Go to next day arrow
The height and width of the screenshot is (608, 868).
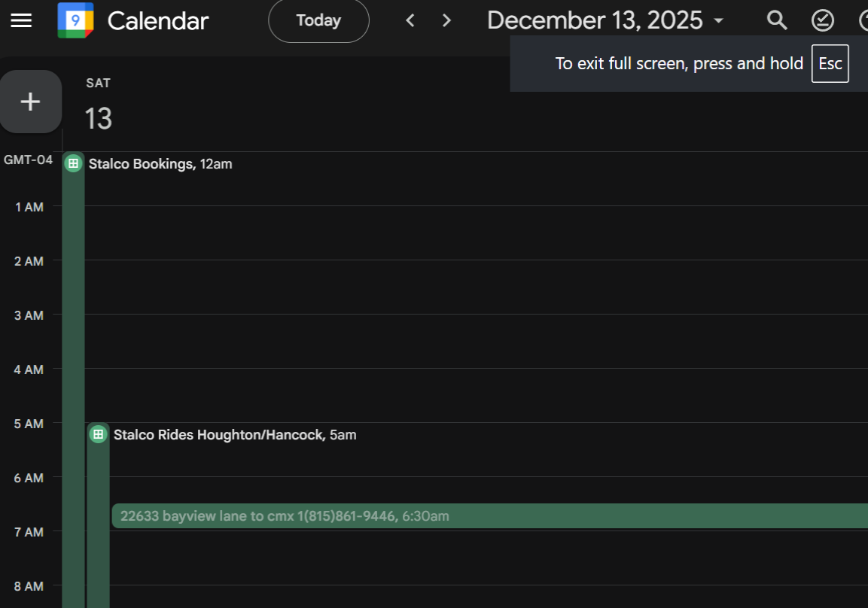click(x=446, y=20)
